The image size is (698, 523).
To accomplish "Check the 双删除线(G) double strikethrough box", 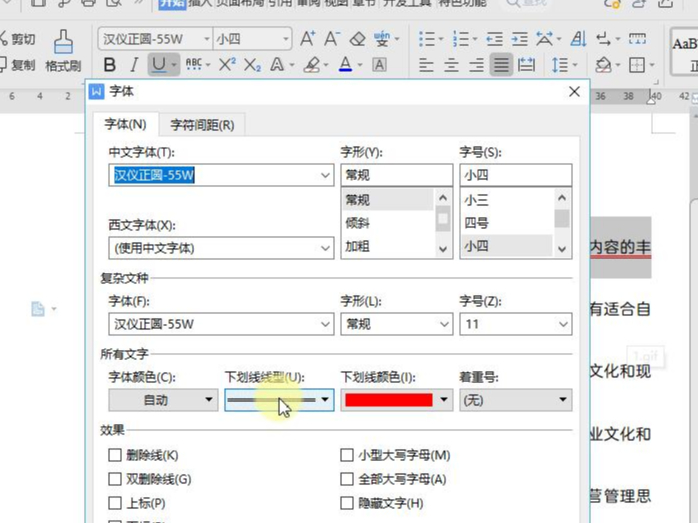I will 115,479.
